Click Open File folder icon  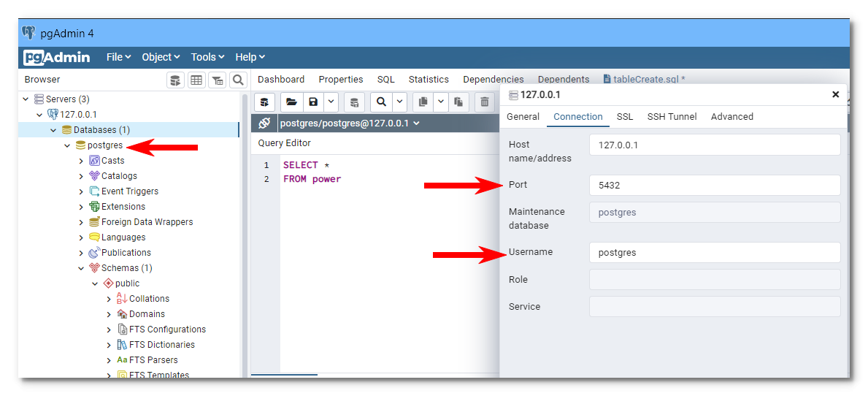(292, 102)
